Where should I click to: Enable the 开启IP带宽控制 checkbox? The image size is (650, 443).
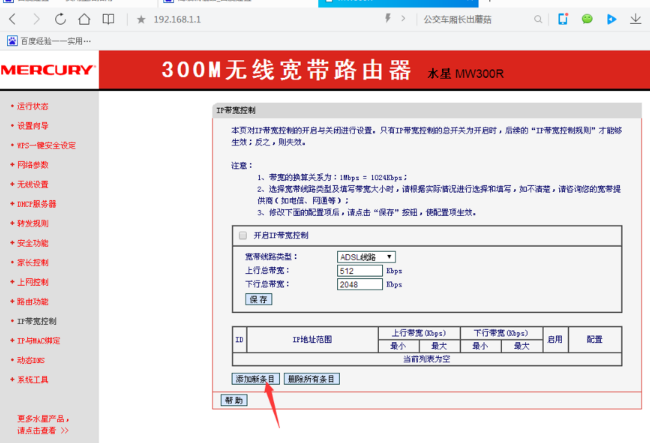(242, 235)
